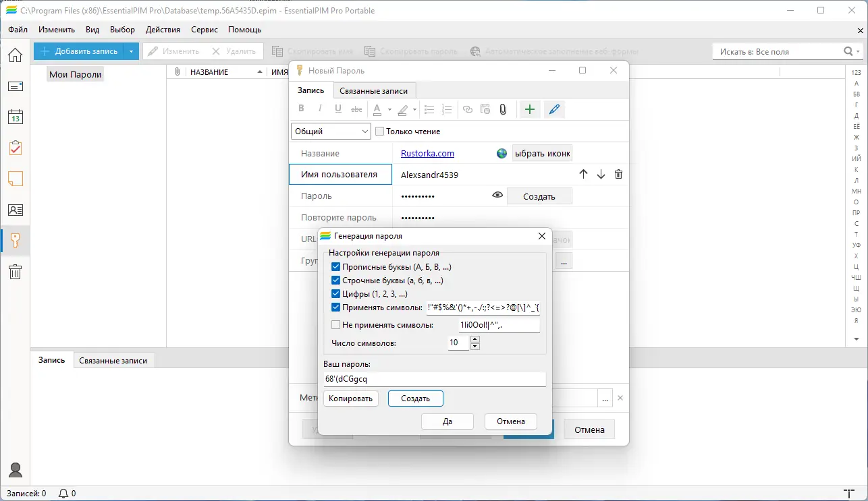This screenshot has width=868, height=501.
Task: Reveal the password with the eye icon
Action: click(x=497, y=195)
